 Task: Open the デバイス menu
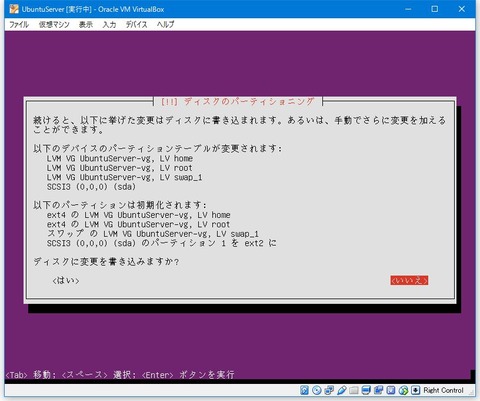[x=136, y=24]
